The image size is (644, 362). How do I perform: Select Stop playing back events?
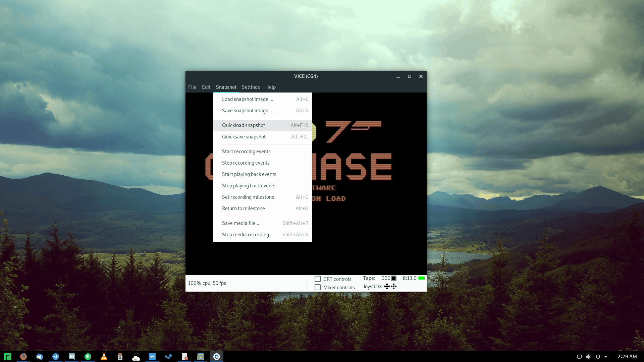(263, 186)
